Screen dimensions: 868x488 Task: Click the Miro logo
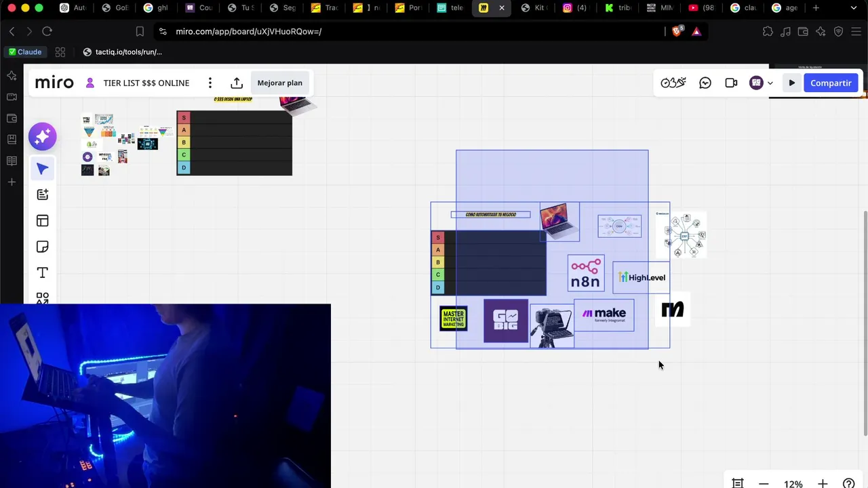tap(54, 83)
